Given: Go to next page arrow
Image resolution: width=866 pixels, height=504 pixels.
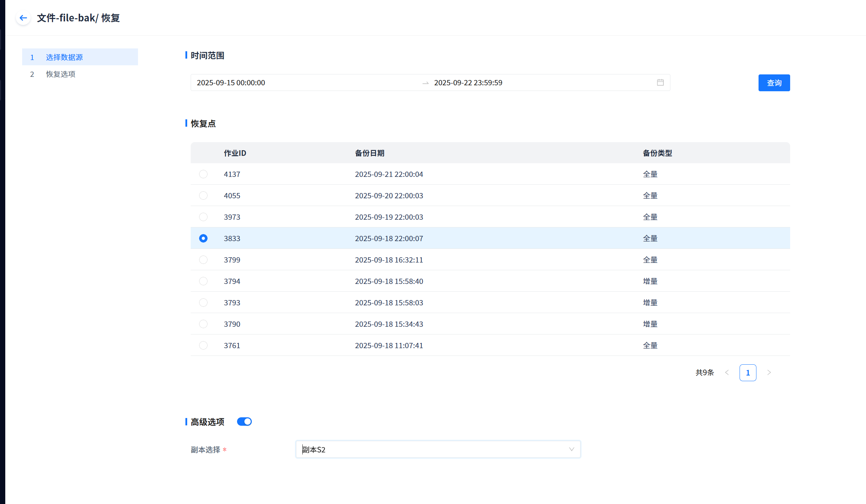Looking at the screenshot, I should 769,373.
